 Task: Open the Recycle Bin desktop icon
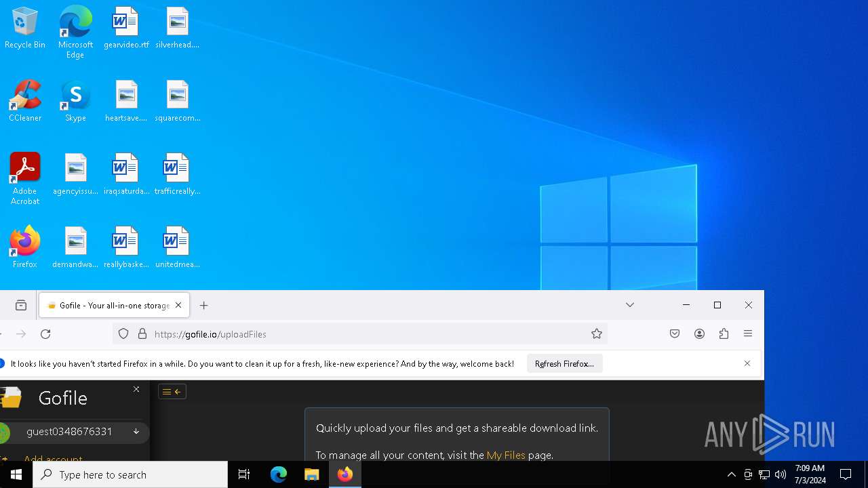[x=25, y=28]
